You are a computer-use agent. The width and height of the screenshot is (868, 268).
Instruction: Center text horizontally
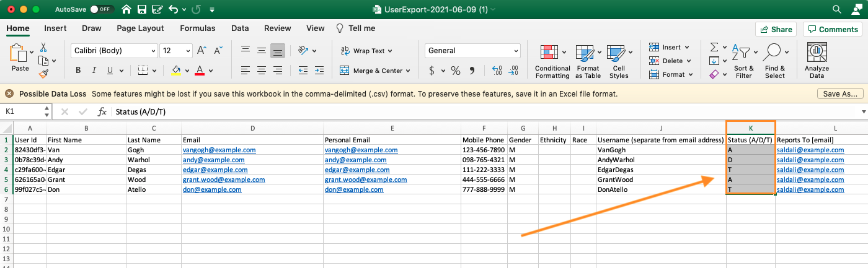[x=262, y=71]
